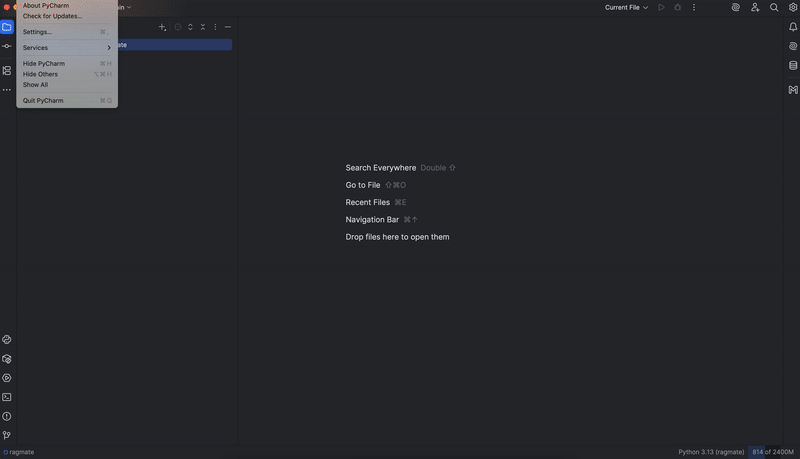The image size is (800, 459).
Task: Open the Services tool window icon
Action: click(7, 378)
